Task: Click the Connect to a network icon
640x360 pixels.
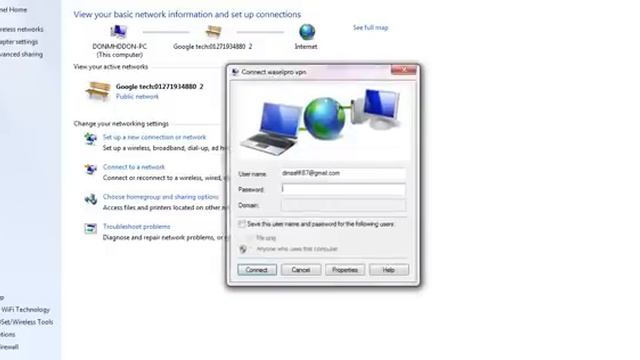Action: point(90,169)
